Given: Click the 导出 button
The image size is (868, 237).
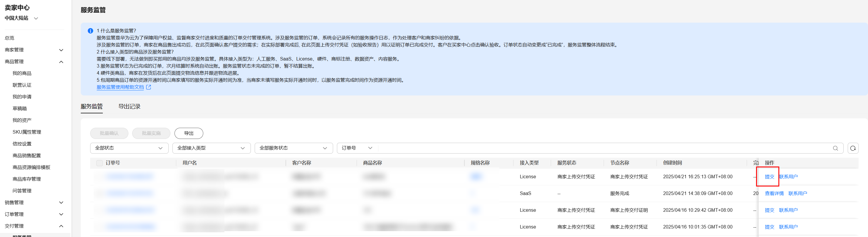Looking at the screenshot, I should [x=189, y=133].
